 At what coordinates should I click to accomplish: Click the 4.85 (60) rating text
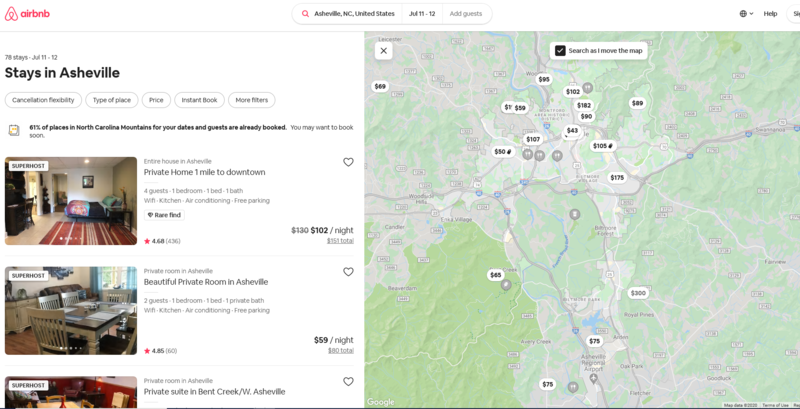(x=161, y=351)
